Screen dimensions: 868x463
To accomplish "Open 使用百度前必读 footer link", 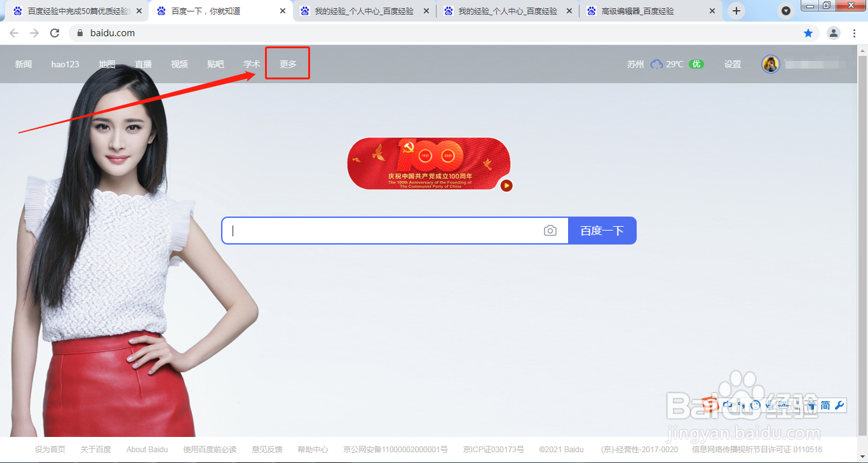I will (210, 450).
